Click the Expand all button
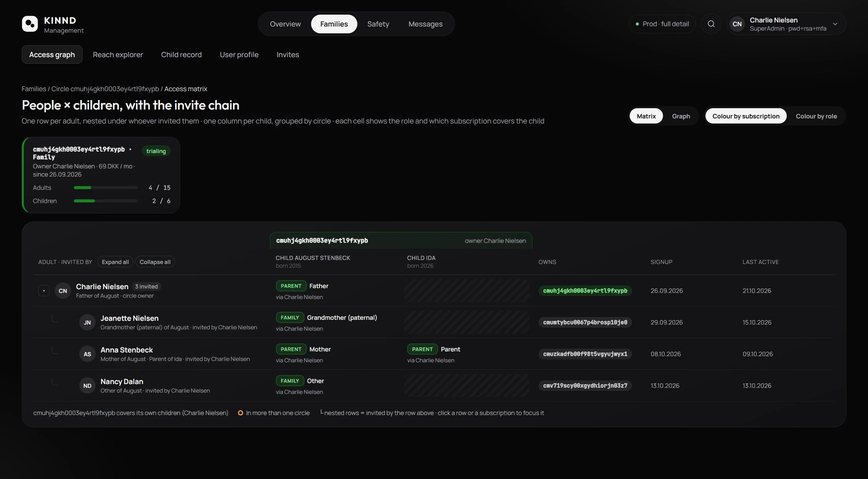868x479 pixels. click(x=115, y=262)
